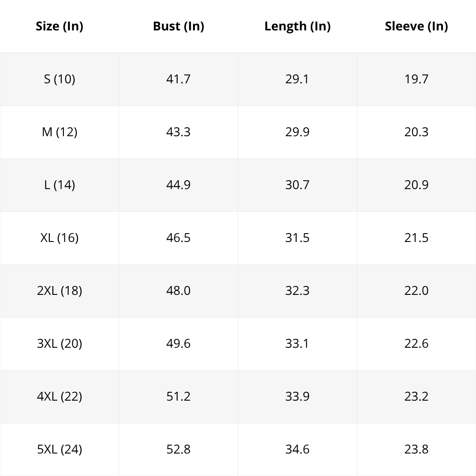Click the S (10) size row label
The width and height of the screenshot is (476, 476).
click(59, 79)
